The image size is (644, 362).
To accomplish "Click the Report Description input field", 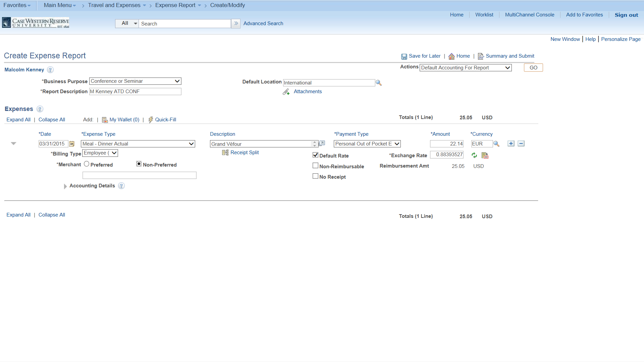I will [x=135, y=92].
